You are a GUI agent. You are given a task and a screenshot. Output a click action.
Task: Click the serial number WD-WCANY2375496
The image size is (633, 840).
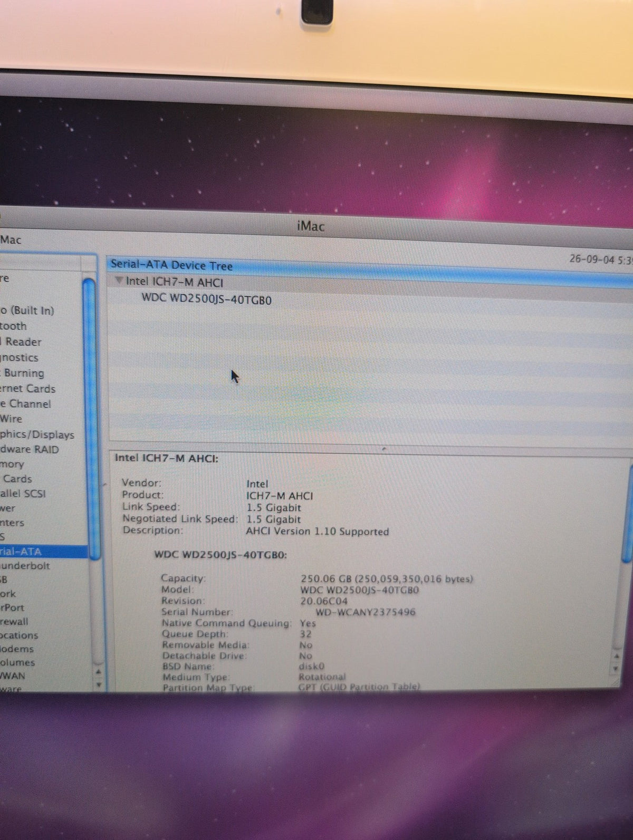coord(365,612)
